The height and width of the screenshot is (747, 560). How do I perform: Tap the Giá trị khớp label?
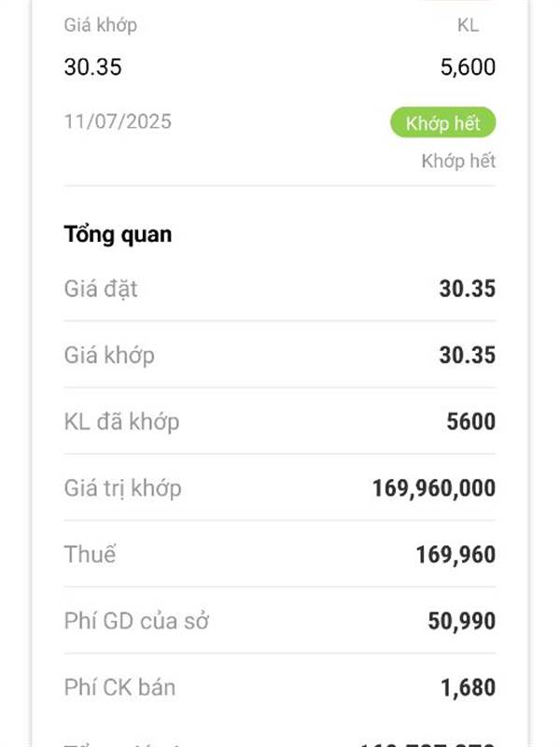[122, 488]
